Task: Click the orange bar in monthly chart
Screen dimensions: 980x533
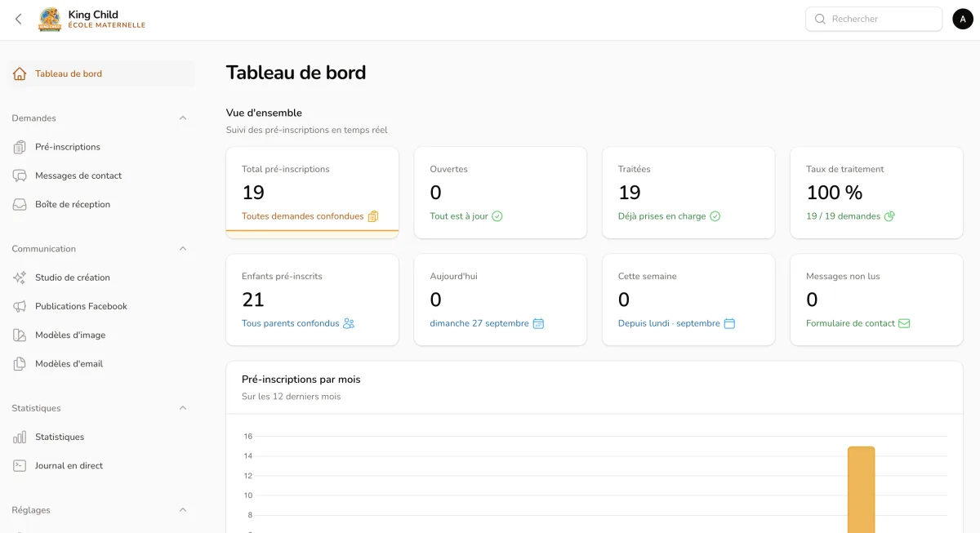Action: point(861,490)
